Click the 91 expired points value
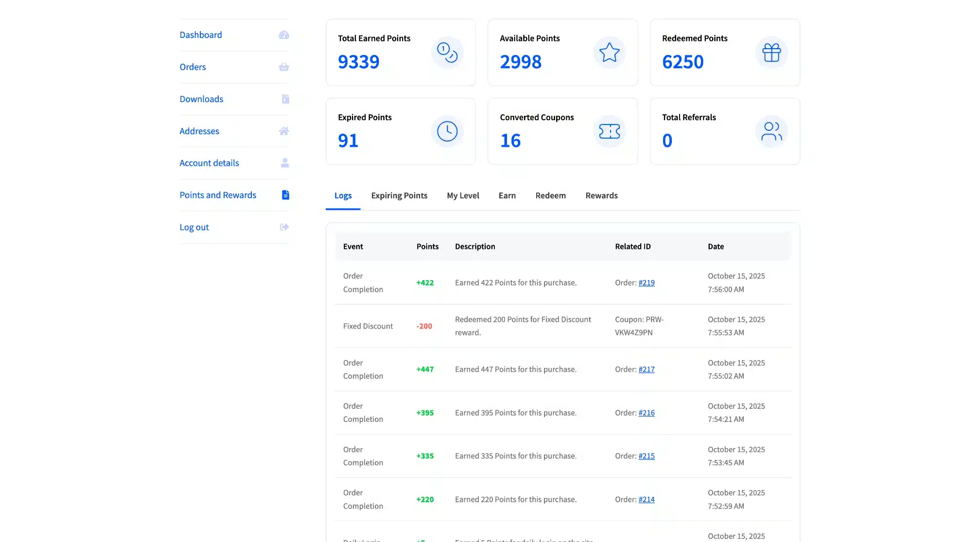Screen dimensions: 980x542 coord(348,141)
